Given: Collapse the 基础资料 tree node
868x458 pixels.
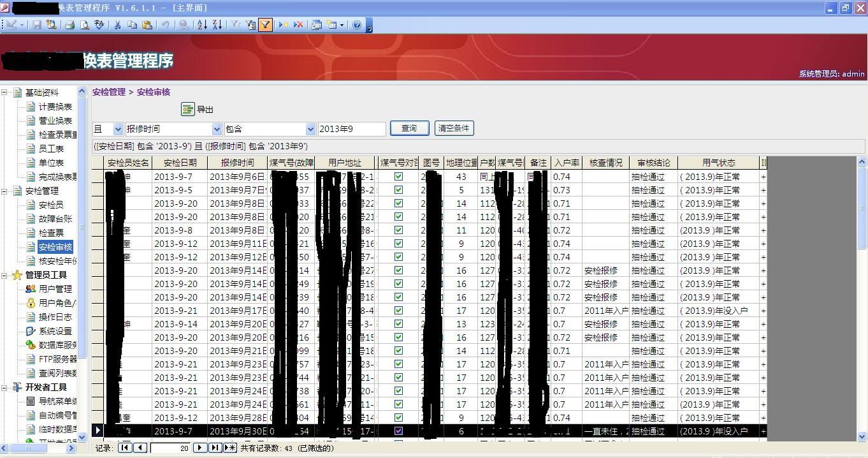Looking at the screenshot, I should coord(4,92).
